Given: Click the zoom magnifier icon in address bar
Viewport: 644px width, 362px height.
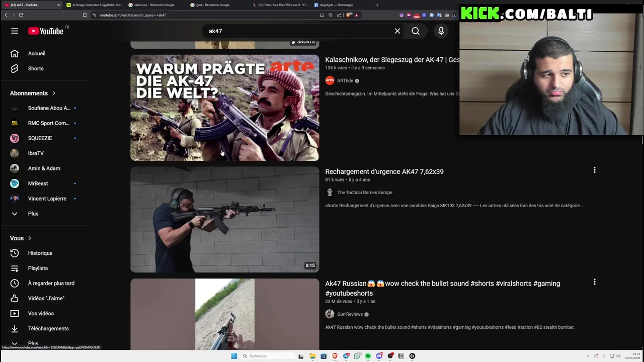Looking at the screenshot, I should tap(331, 15).
